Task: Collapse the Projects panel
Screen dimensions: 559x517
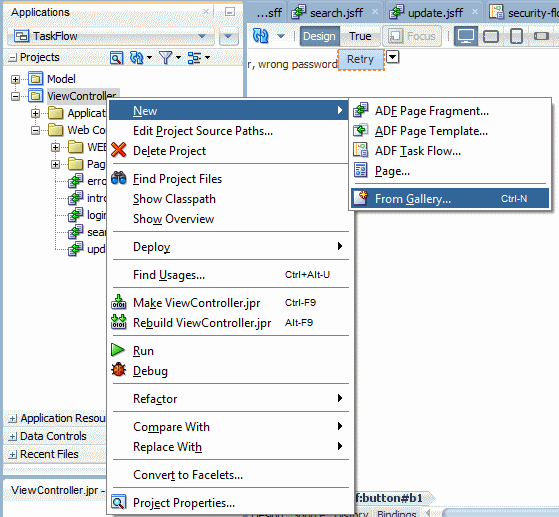Action: (12, 57)
